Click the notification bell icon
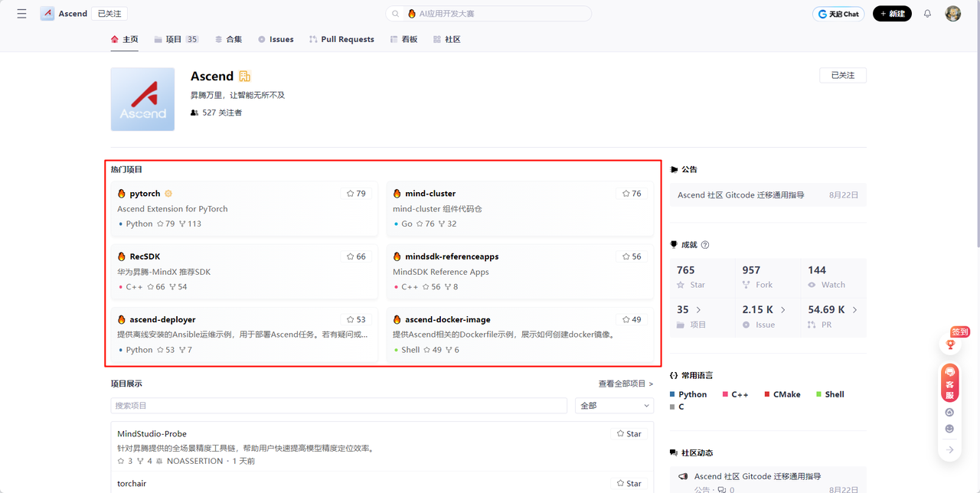980x493 pixels. (x=927, y=14)
